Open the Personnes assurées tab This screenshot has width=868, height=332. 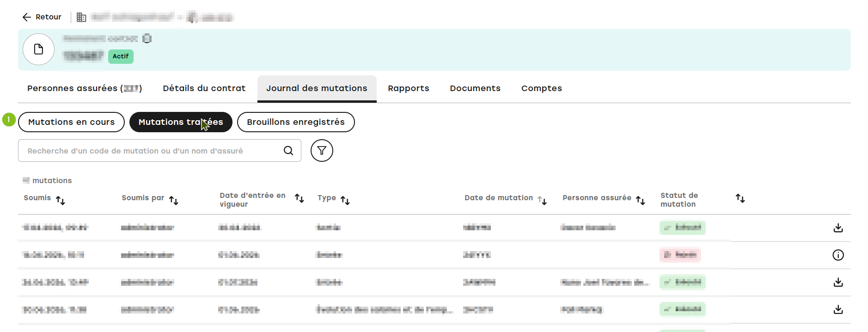tap(85, 88)
